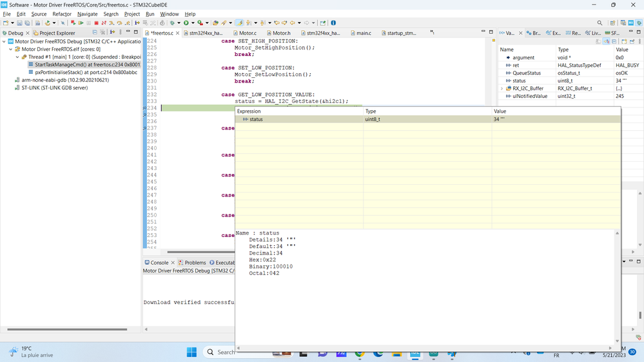Switch to the Motor.h editor tab
Screen dimensions: 644x362
pyautogui.click(x=281, y=33)
